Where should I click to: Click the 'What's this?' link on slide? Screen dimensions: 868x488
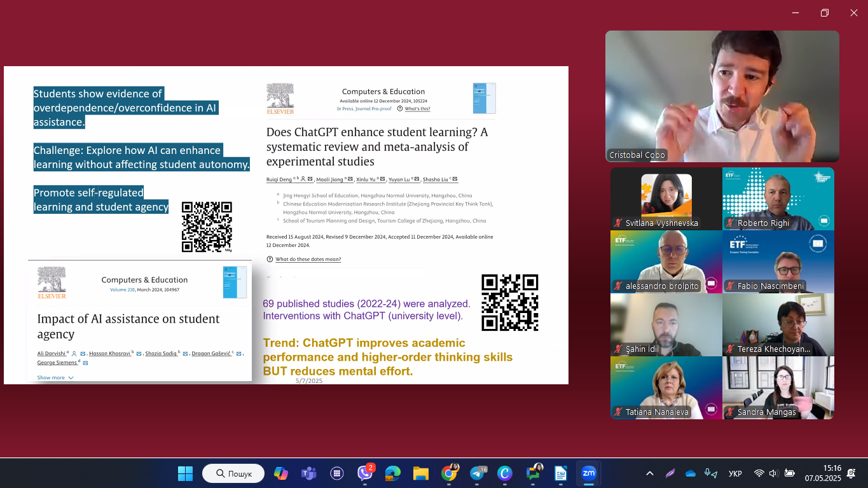417,109
